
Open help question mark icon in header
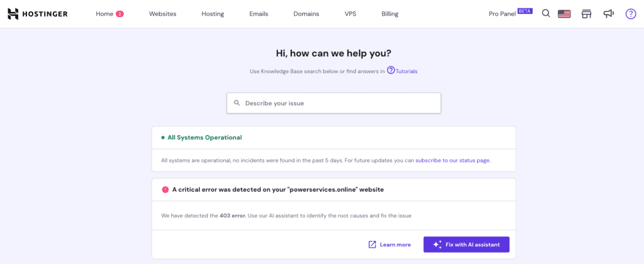tap(630, 14)
